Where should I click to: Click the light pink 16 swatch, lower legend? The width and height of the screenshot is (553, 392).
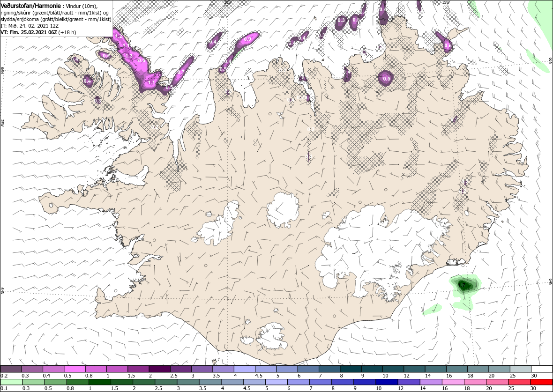453,382
